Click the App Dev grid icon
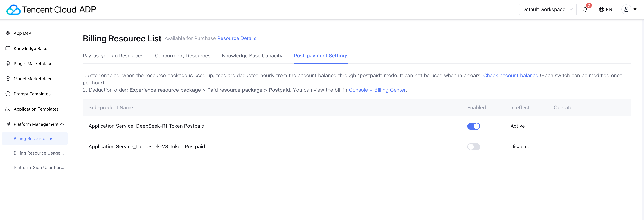 (x=8, y=33)
